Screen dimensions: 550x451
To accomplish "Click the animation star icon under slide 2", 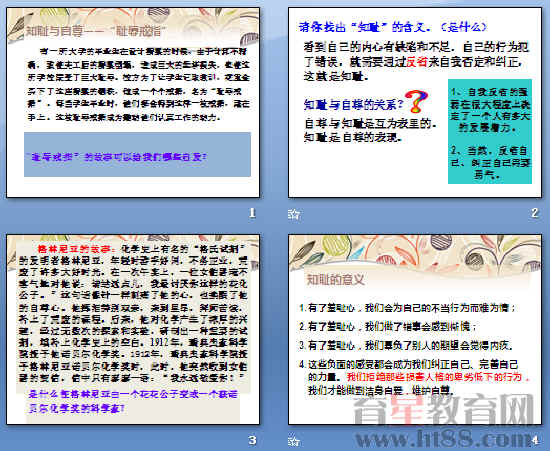I will click(294, 214).
